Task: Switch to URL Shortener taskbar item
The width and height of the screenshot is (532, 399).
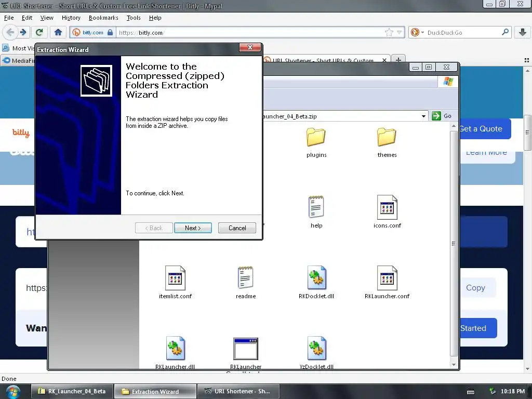Action: (238, 391)
